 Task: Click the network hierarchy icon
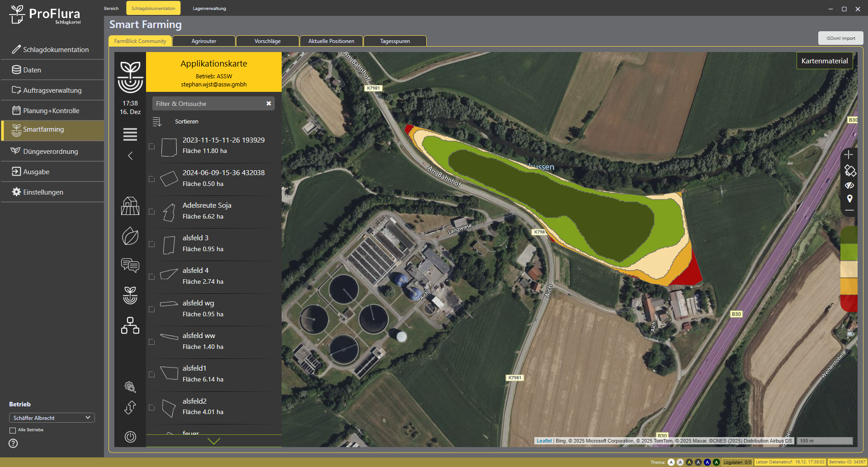coord(130,325)
